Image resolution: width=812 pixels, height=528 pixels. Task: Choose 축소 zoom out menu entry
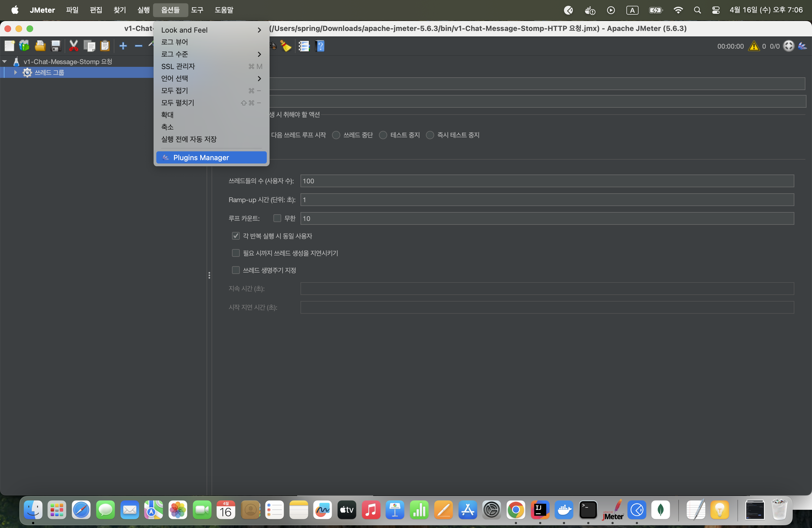tap(211, 127)
